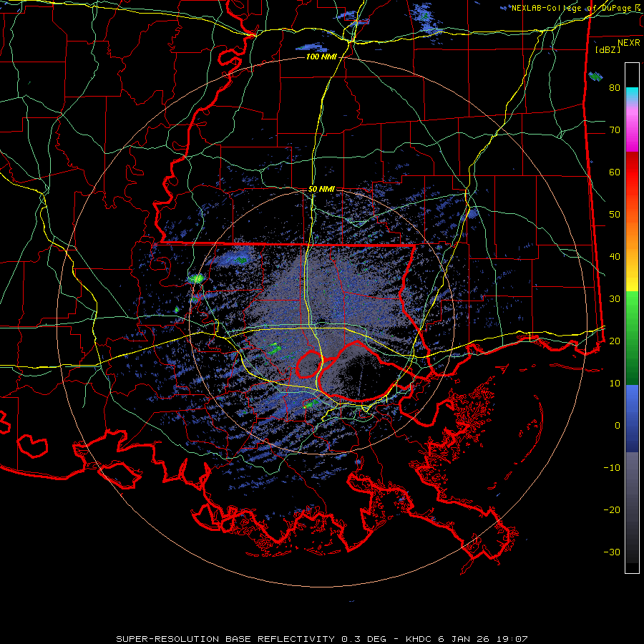
Task: Click the [dBZ] units label
Action: [x=608, y=49]
